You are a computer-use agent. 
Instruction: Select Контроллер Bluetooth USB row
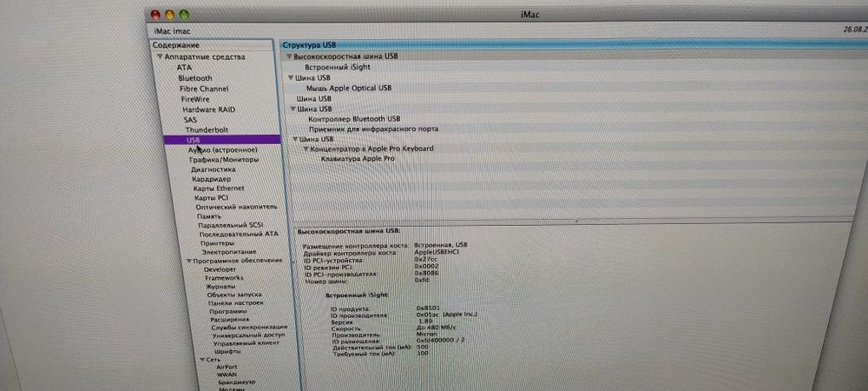pyautogui.click(x=354, y=119)
